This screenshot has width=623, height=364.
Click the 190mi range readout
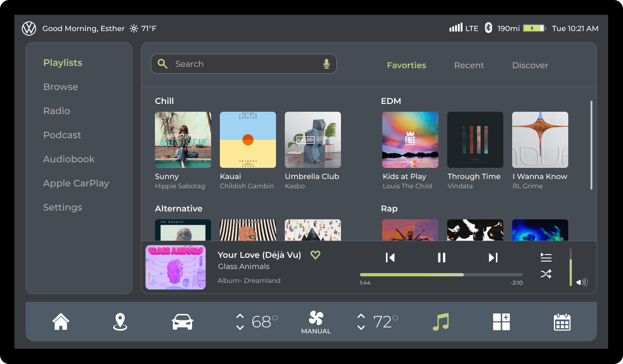pos(508,28)
